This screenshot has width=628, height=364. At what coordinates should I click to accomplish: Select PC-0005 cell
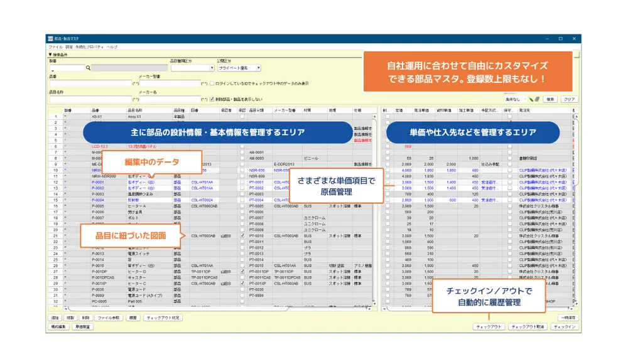pos(108,301)
